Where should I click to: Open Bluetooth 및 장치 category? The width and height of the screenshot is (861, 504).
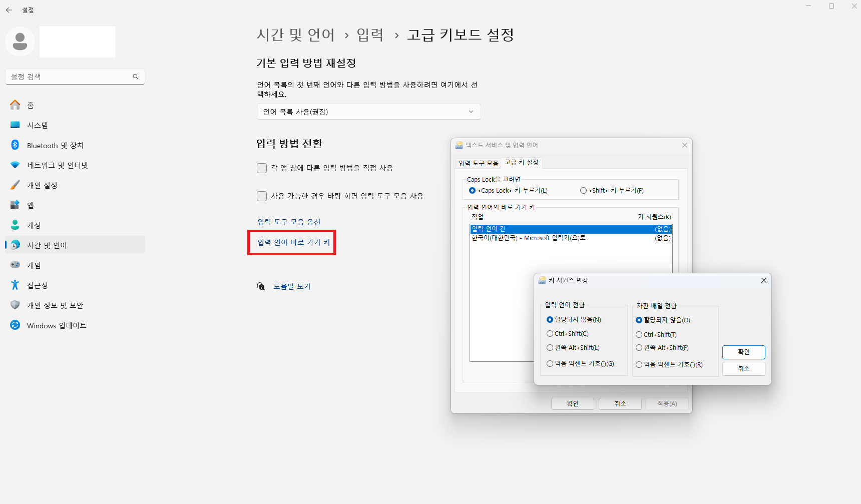pos(75,145)
